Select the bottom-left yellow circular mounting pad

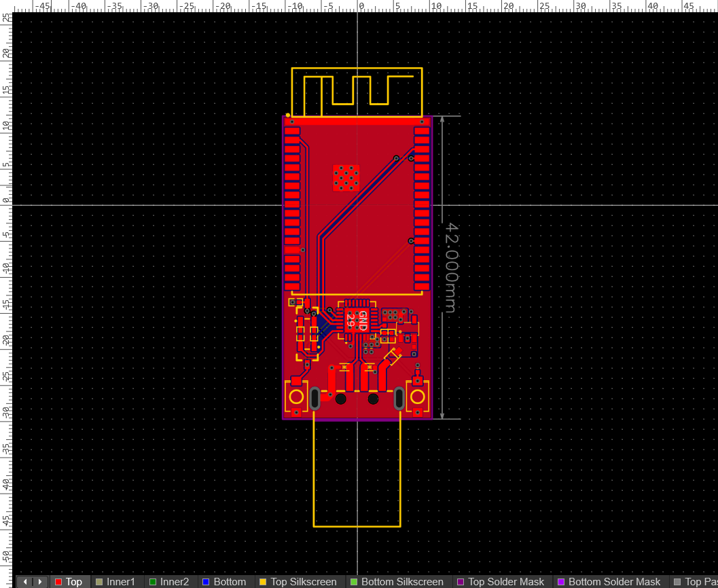point(297,397)
